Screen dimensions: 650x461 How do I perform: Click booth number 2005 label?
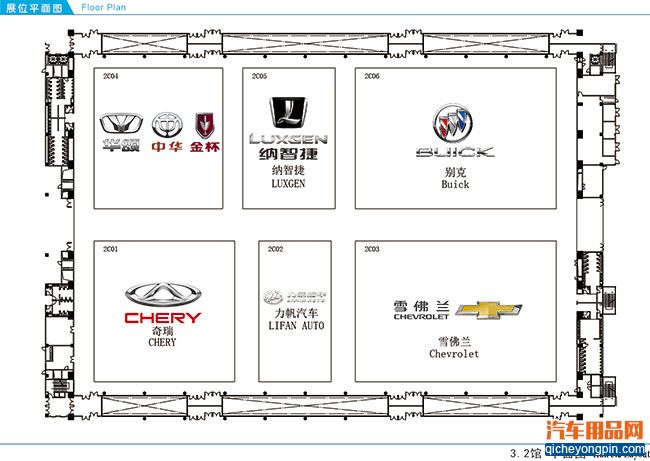point(259,76)
